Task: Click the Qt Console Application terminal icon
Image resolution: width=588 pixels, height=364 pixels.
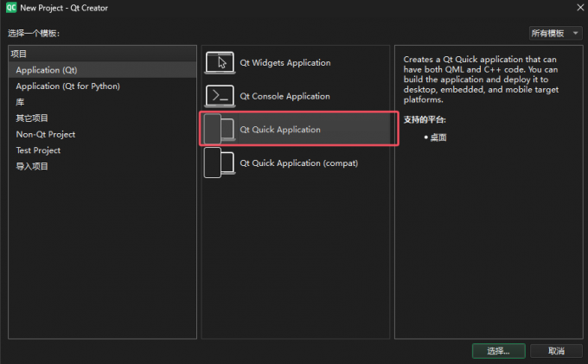Action: pos(220,96)
